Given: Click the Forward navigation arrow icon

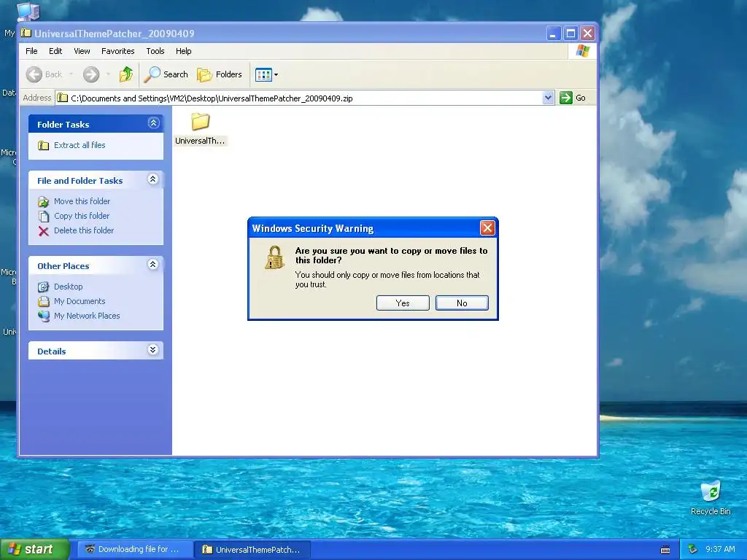Looking at the screenshot, I should [x=91, y=74].
